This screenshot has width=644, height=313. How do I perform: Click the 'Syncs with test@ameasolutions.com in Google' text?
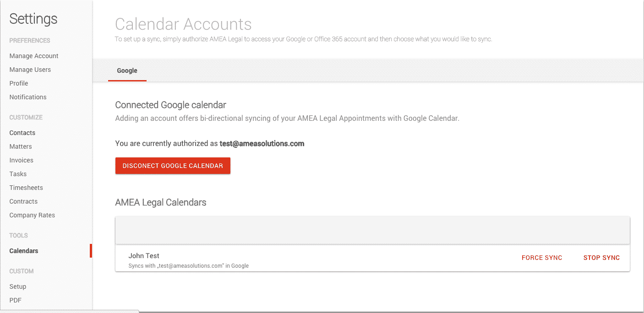(189, 265)
